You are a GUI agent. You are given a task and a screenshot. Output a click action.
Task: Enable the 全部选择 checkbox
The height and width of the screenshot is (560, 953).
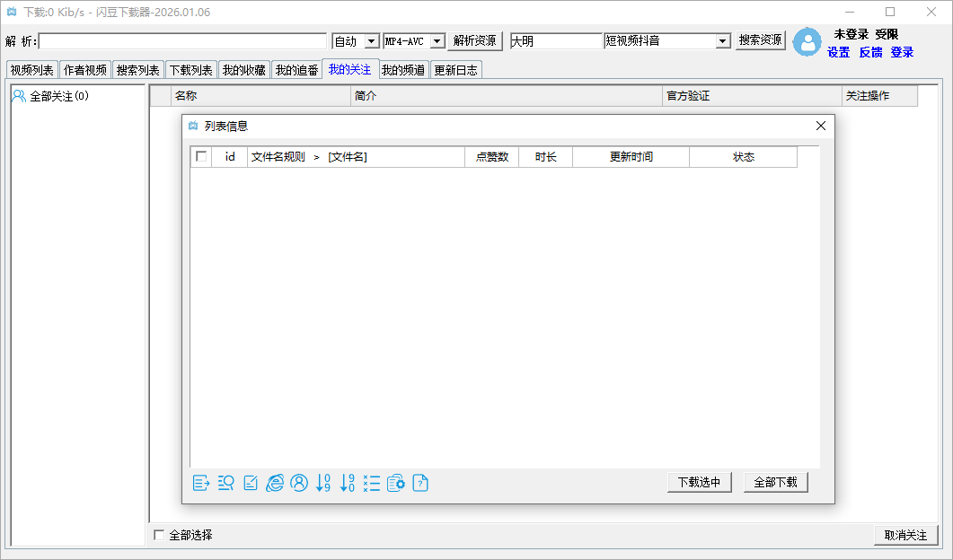[160, 536]
